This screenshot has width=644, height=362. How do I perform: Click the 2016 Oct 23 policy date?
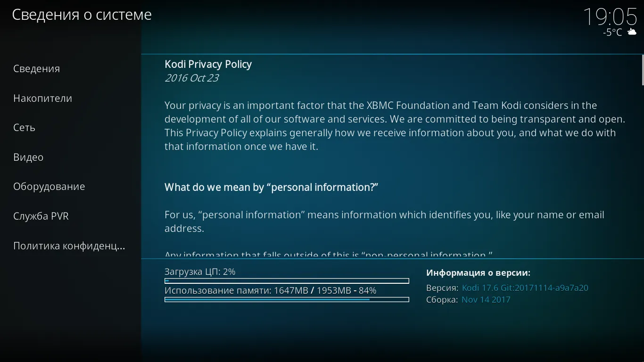pos(191,78)
